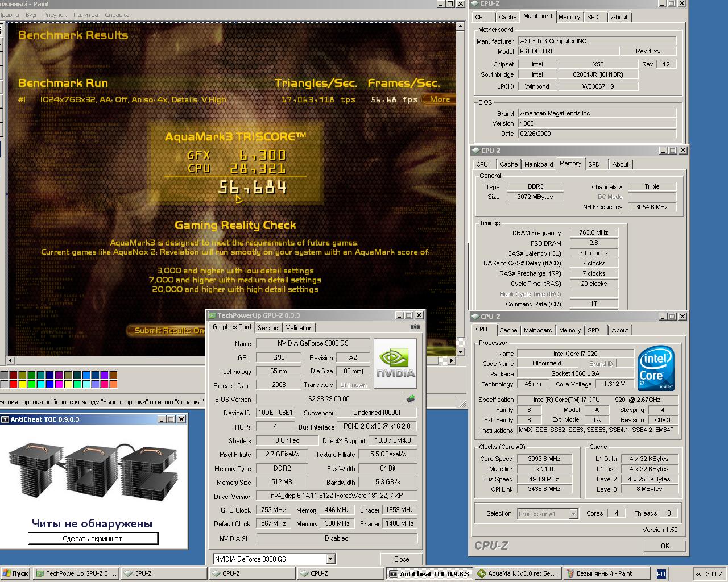The image size is (728, 582).
Task: Click the Device ID 10DE - 06E1 value
Action: [275, 413]
